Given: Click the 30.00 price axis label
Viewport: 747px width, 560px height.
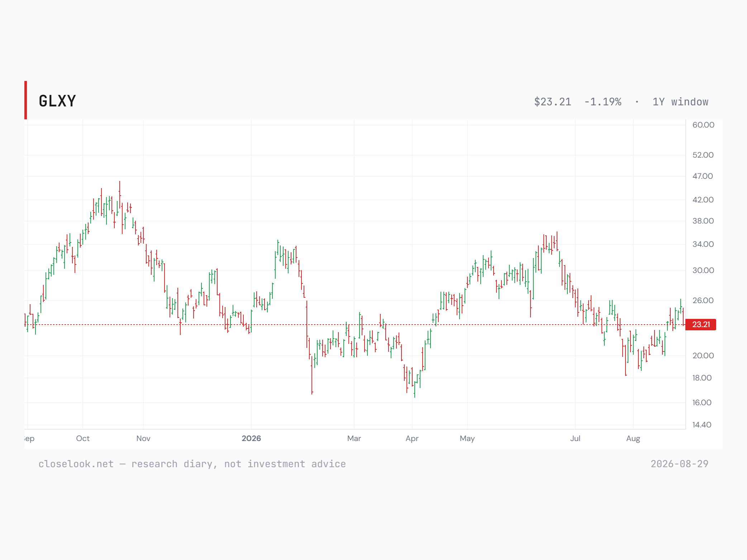Looking at the screenshot, I should click(x=703, y=271).
